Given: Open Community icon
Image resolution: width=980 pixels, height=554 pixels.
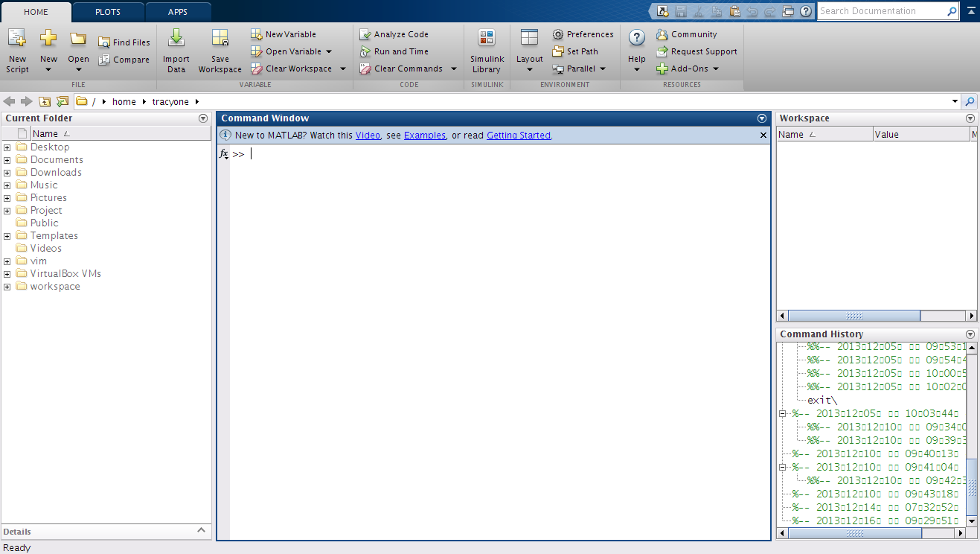Looking at the screenshot, I should click(662, 34).
